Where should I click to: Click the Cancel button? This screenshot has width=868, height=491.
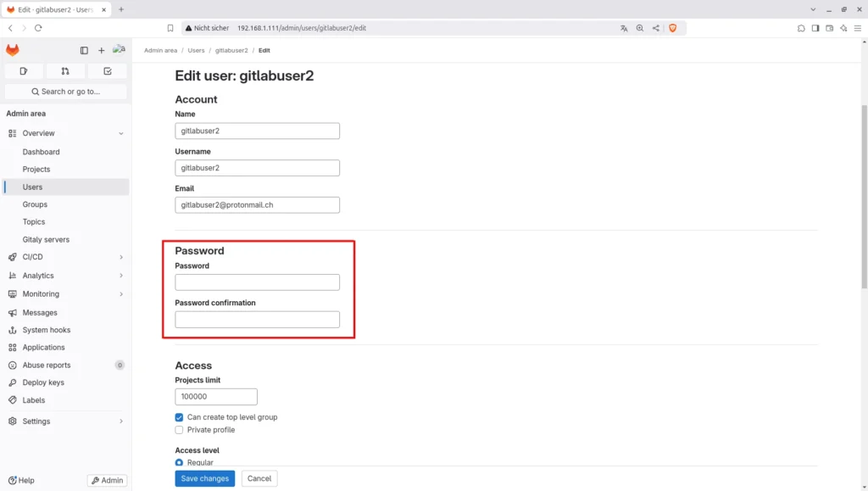[259, 478]
